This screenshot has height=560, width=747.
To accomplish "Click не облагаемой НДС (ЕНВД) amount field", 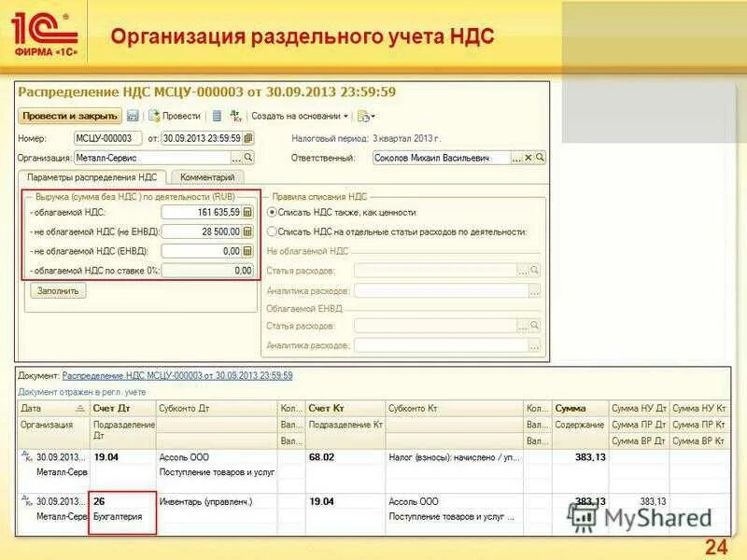I will point(202,251).
